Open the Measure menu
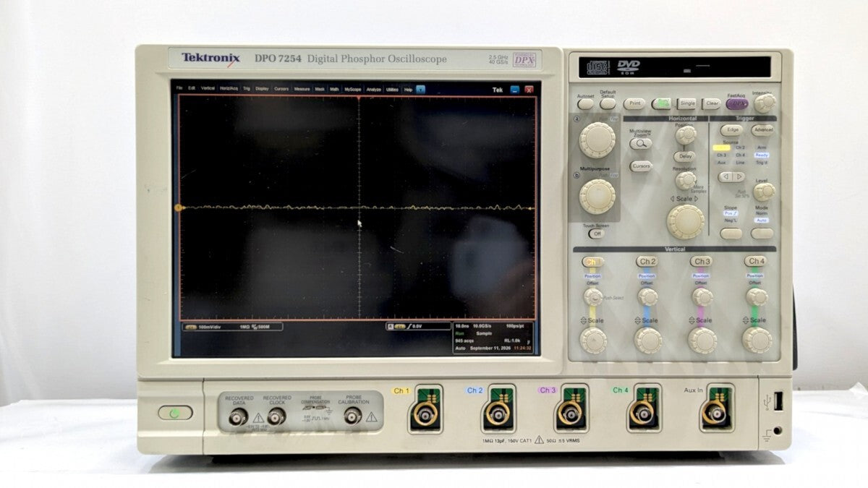The height and width of the screenshot is (488, 868). (302, 88)
